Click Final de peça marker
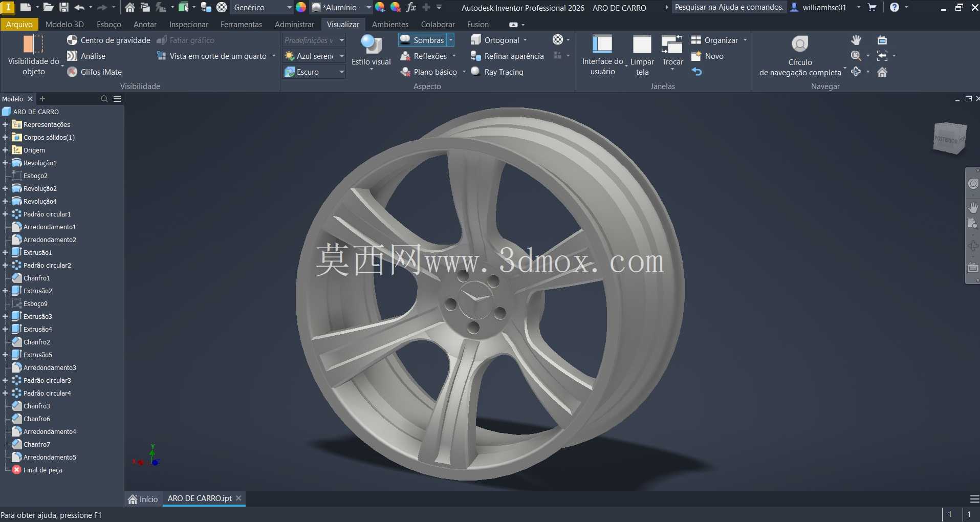This screenshot has height=522, width=980. point(42,470)
